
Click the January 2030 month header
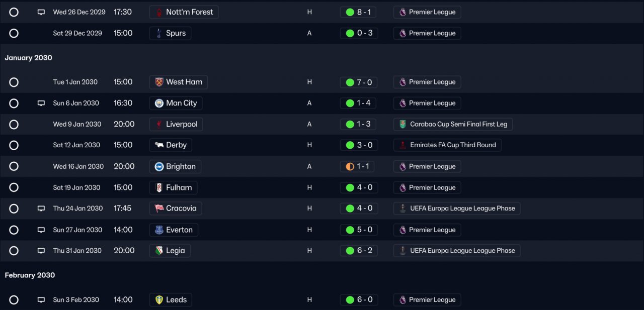point(29,58)
